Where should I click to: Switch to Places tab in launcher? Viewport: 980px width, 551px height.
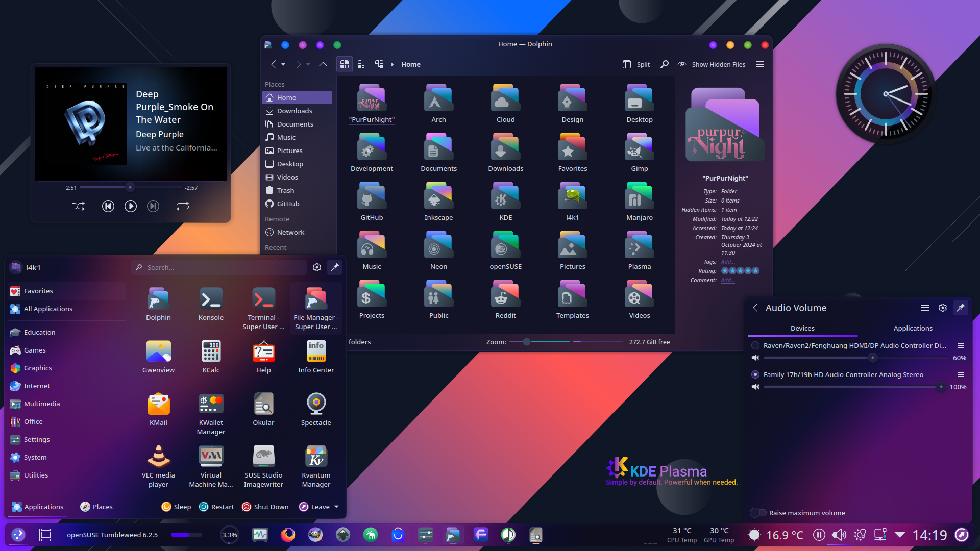(96, 507)
